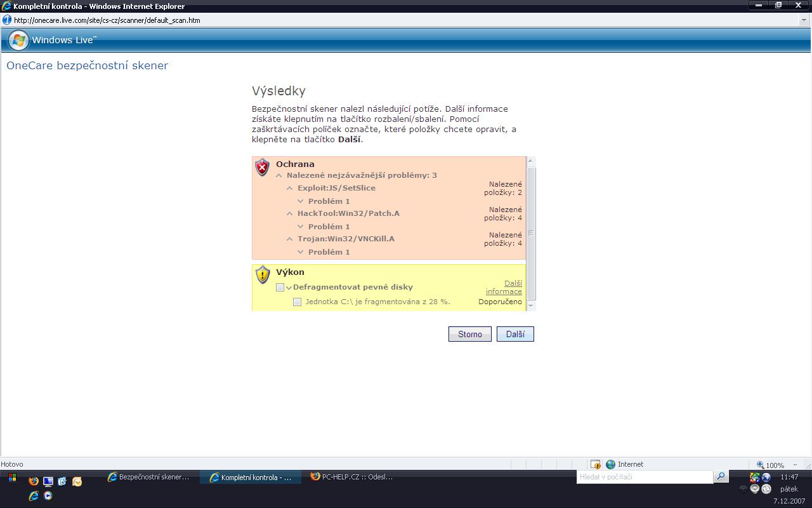This screenshot has width=812, height=508.
Task: Click the Další button
Action: click(515, 334)
